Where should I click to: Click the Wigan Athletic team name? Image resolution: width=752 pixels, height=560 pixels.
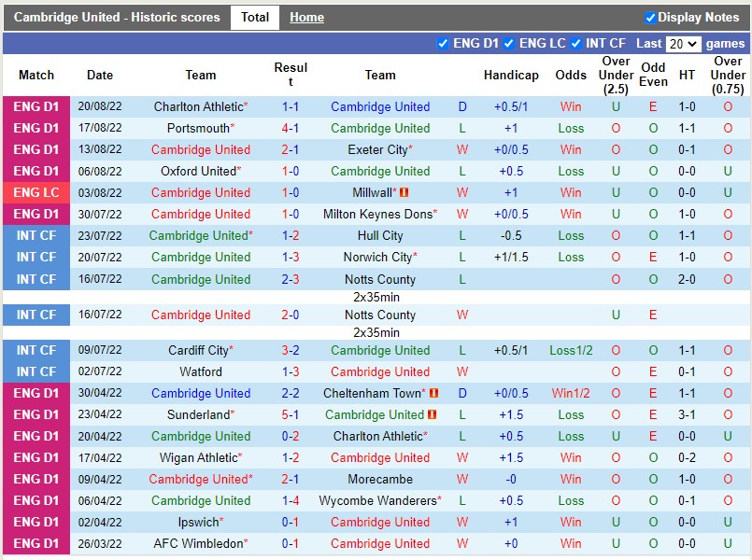(x=201, y=458)
